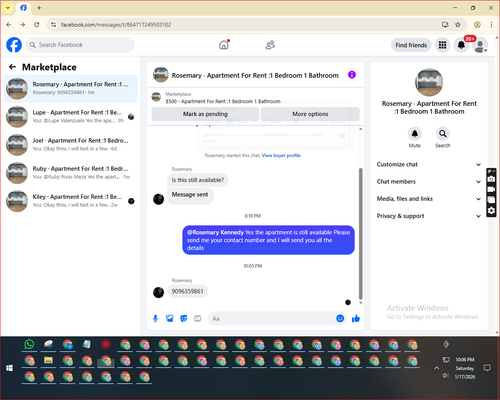Open the Rosemary conversation in the list
500x400 pixels.
pyautogui.click(x=70, y=89)
